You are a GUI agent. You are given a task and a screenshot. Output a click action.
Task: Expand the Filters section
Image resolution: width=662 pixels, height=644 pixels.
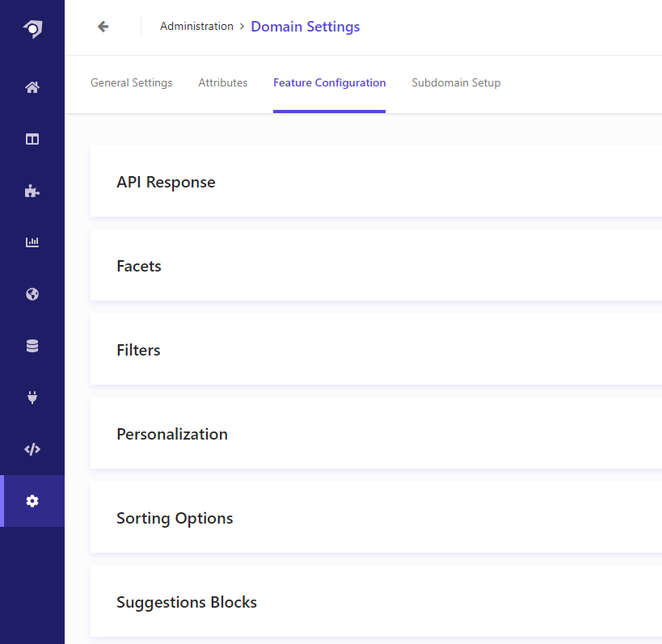click(376, 349)
